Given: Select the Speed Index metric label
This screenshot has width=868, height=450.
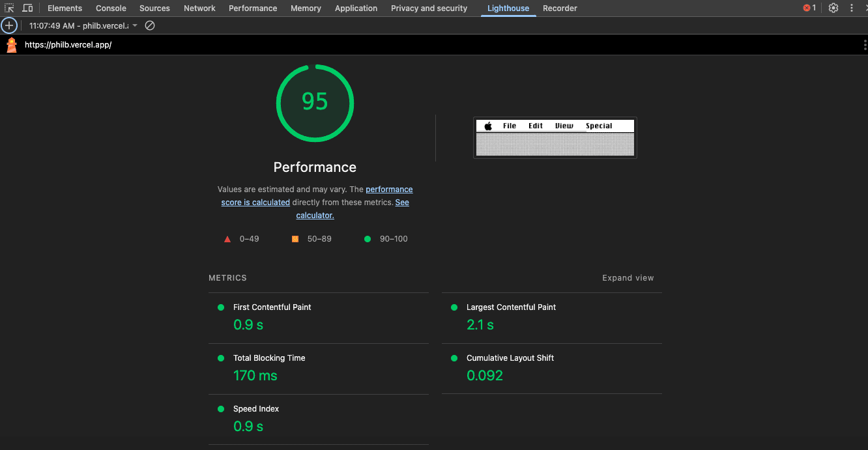Looking at the screenshot, I should (x=256, y=409).
